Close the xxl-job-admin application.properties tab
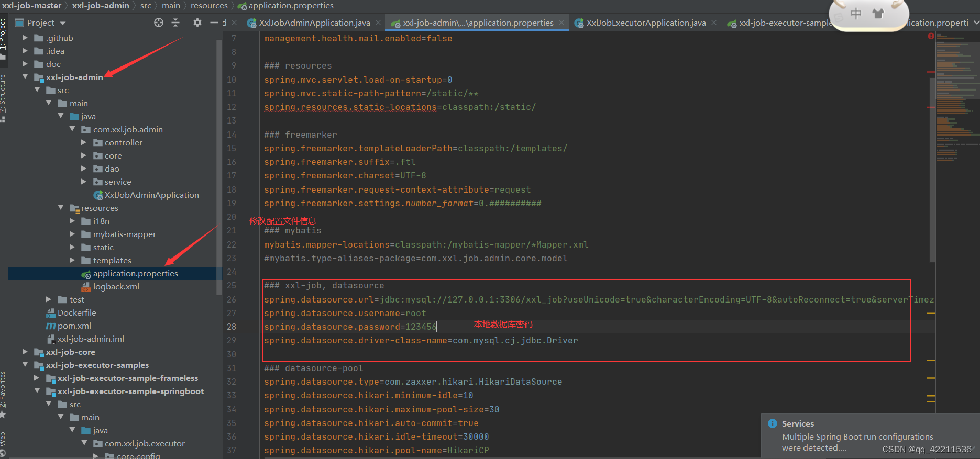980x459 pixels. [x=561, y=23]
